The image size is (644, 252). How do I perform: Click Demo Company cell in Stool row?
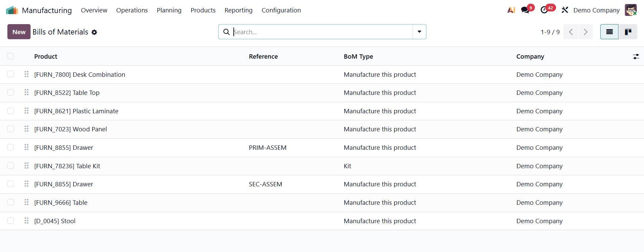coord(539,221)
